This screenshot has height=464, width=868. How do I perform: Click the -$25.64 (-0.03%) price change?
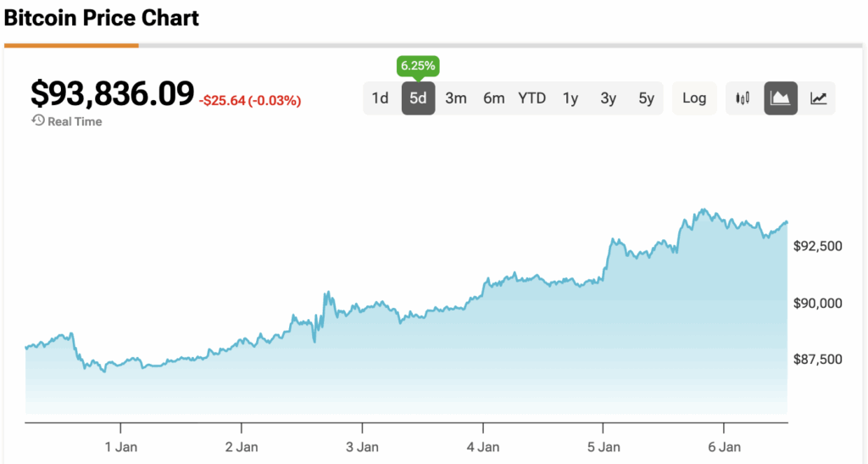pos(250,101)
